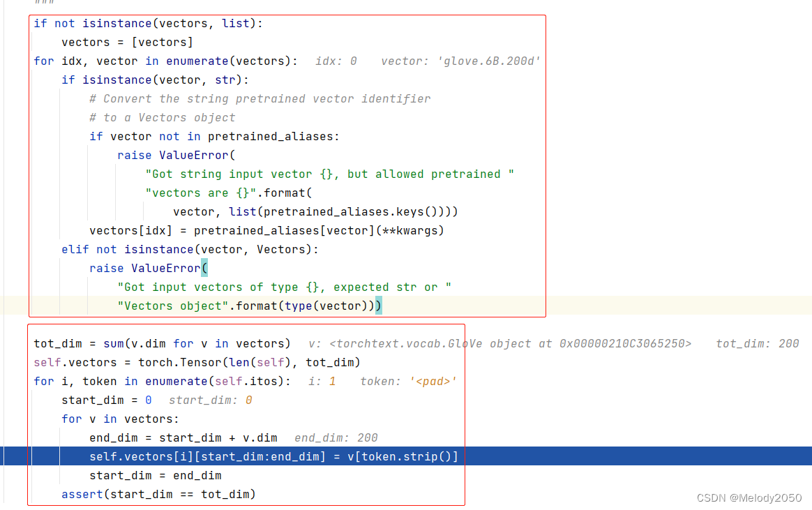
Task: Place cursor on "vectors = [vectors]" statement
Action: click(127, 43)
